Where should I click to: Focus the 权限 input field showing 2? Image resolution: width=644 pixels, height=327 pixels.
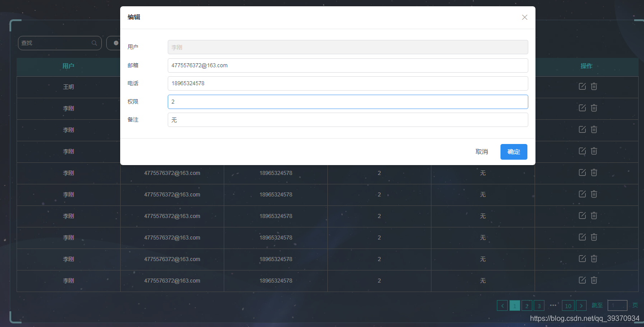pyautogui.click(x=348, y=102)
